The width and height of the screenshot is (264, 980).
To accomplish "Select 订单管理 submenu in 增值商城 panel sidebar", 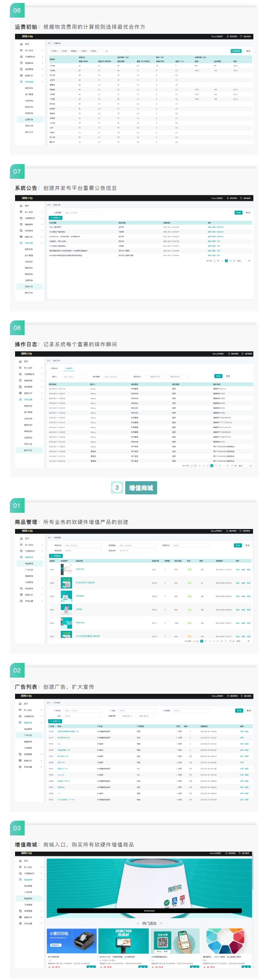I will 28,905.
